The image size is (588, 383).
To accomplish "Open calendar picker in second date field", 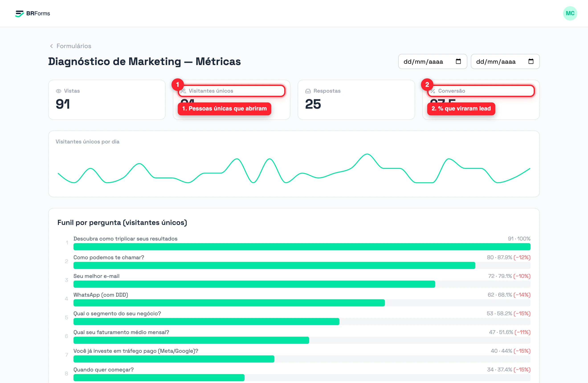I will tap(531, 61).
